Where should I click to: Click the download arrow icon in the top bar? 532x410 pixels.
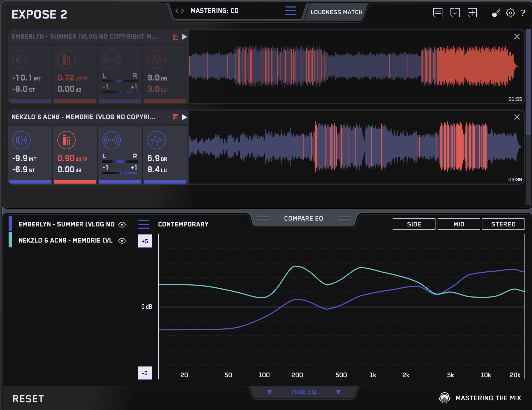click(x=455, y=13)
